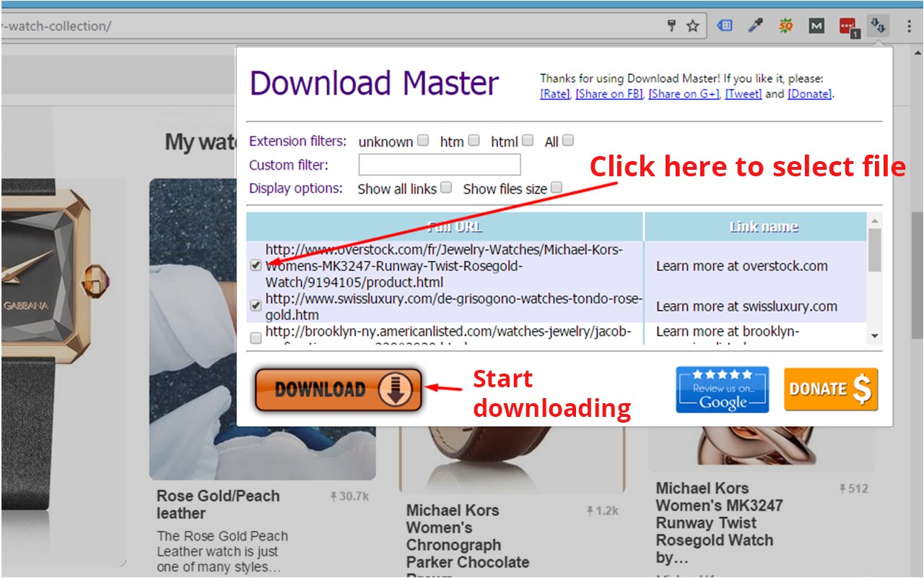Open the Download Master extension icon
Screen dimensions: 924x578
879,26
